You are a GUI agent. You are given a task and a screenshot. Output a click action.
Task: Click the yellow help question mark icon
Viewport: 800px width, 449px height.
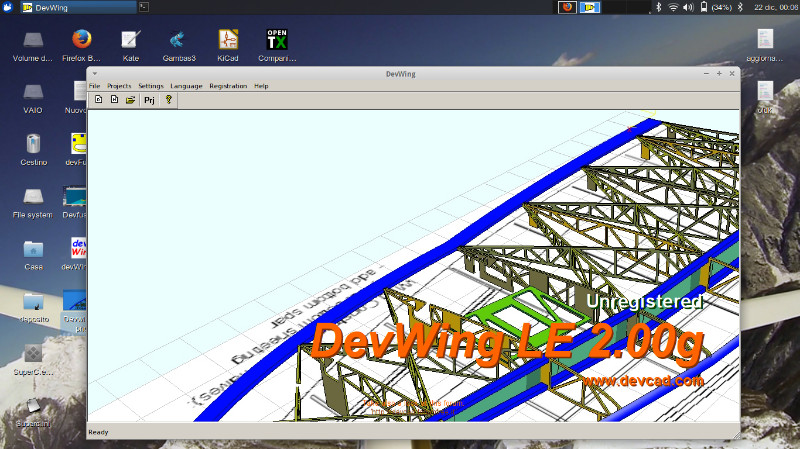pos(168,100)
